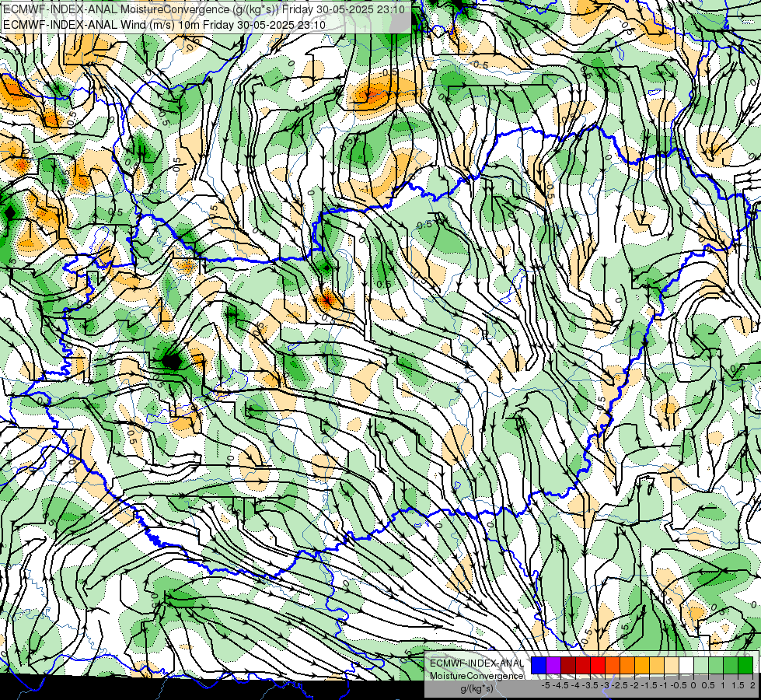
Task: Click the -5 tick label on legend
Action: point(546,685)
